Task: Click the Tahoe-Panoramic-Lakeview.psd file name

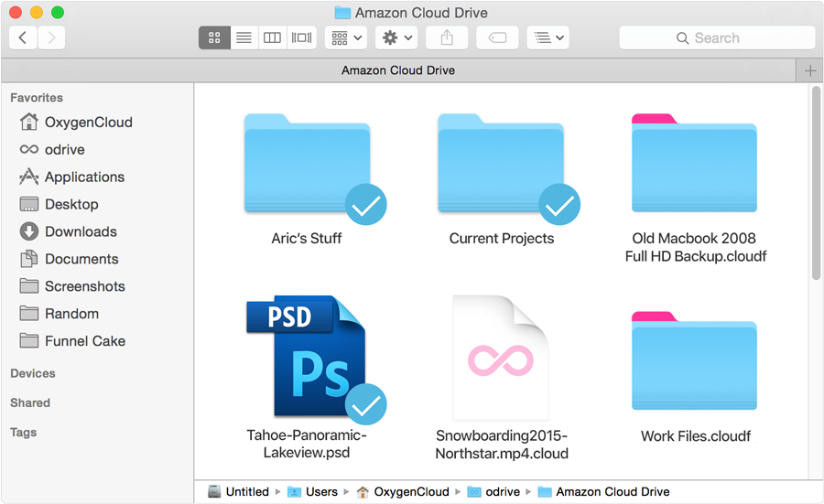Action: click(307, 445)
